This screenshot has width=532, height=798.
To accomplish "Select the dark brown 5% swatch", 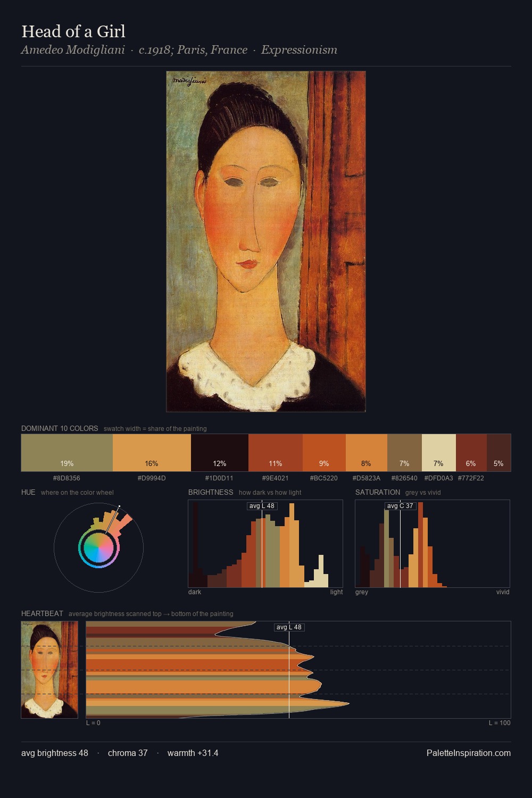I will (x=498, y=453).
